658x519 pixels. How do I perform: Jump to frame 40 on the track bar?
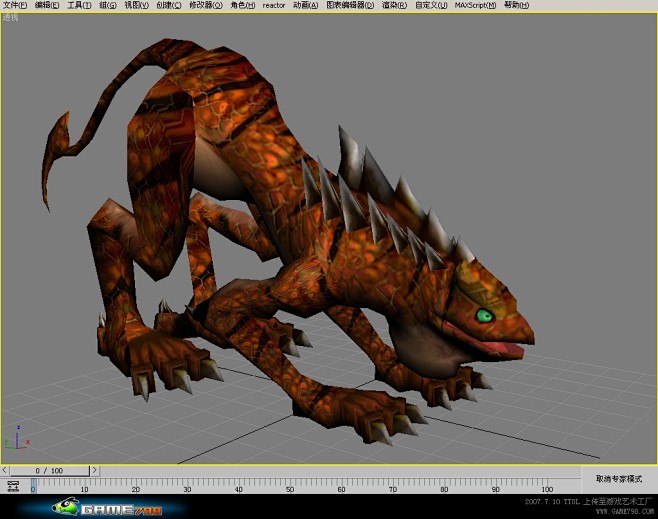click(239, 489)
